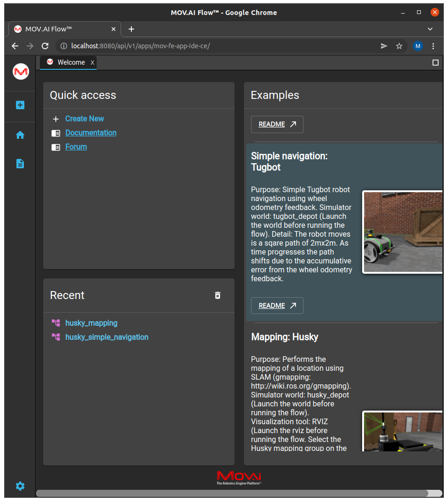Viewport: 448px width, 502px height.
Task: Click the flow icon beside husky_mapping
Action: (56, 323)
